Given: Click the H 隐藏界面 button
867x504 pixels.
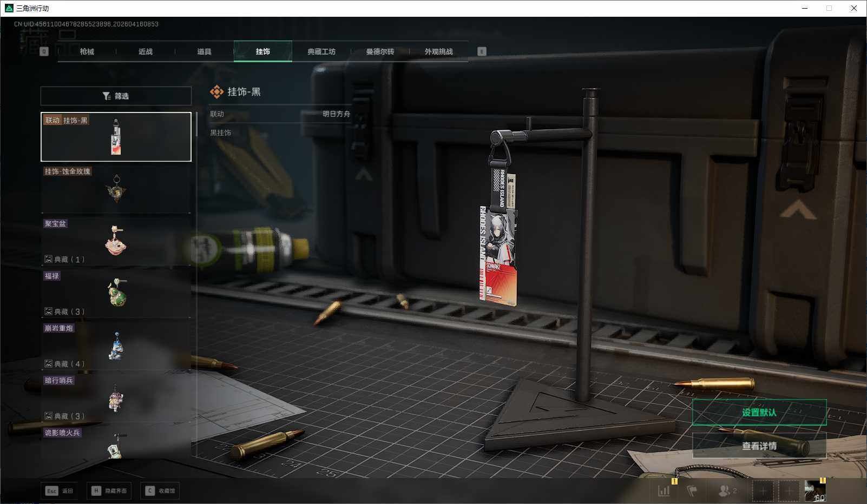Looking at the screenshot, I should pyautogui.click(x=109, y=491).
